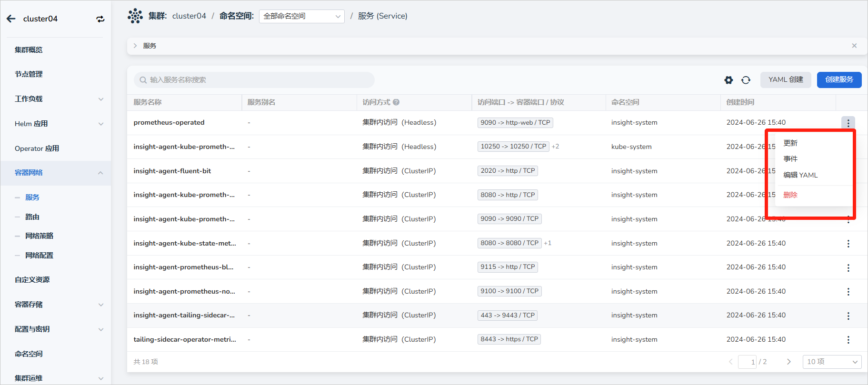Close the 服务 info banner
The height and width of the screenshot is (385, 868).
[854, 46]
